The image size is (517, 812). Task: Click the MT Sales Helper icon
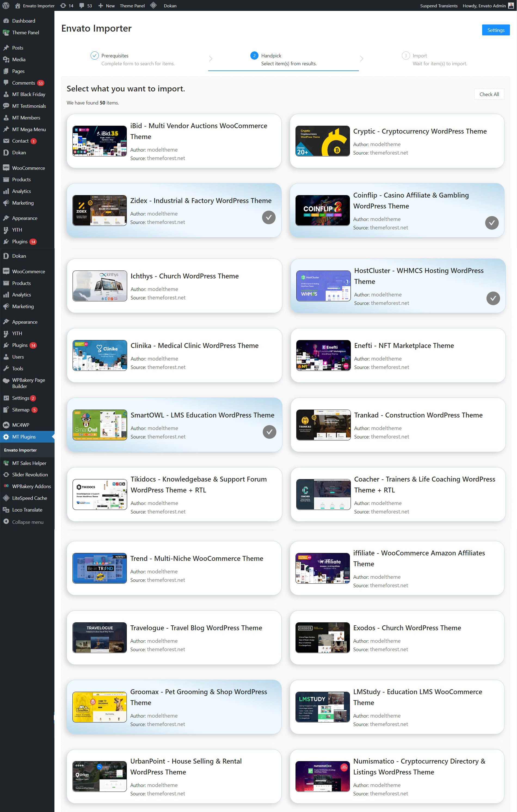point(6,463)
